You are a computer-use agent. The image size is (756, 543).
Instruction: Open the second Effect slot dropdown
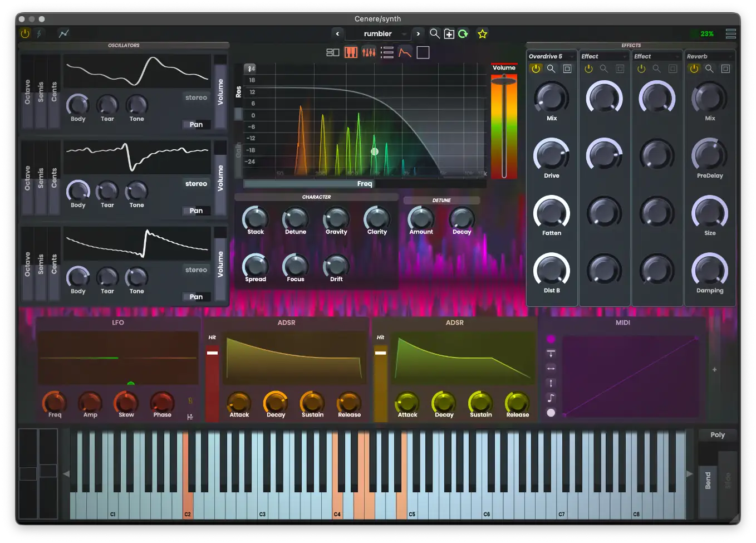pos(604,56)
